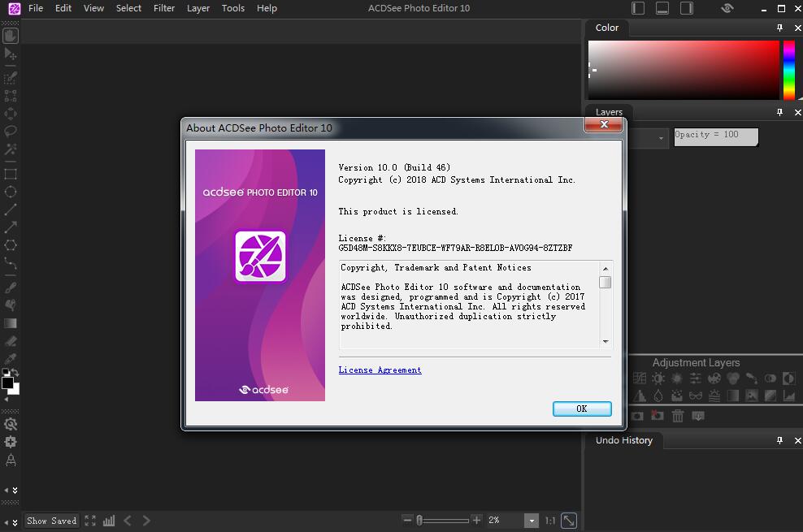Toggle the bottom panel layout icon
The image size is (803, 532).
pyautogui.click(x=662, y=8)
